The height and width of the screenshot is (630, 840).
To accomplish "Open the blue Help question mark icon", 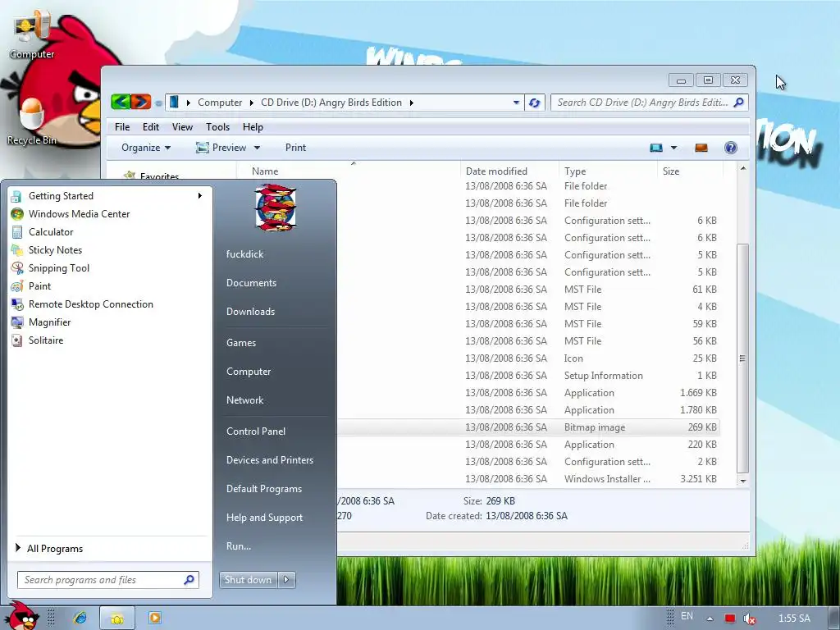I will click(730, 148).
